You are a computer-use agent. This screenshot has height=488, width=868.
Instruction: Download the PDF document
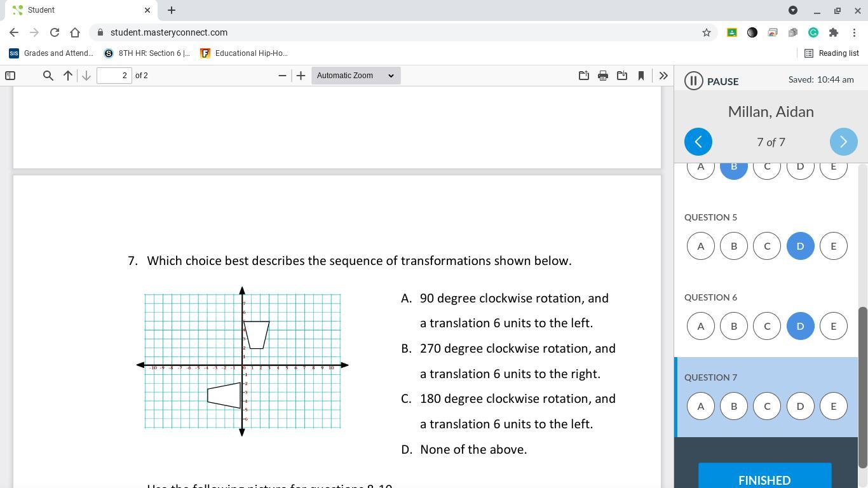click(621, 76)
